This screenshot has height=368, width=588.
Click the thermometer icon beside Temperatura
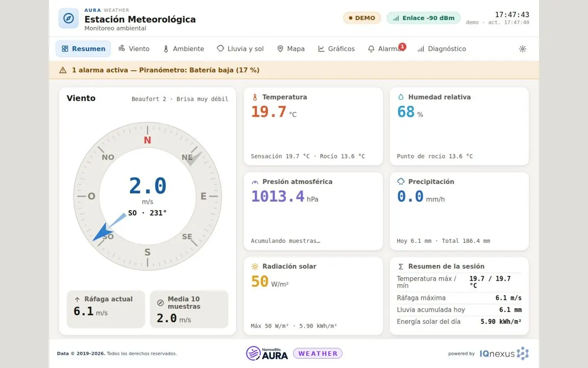tap(255, 97)
